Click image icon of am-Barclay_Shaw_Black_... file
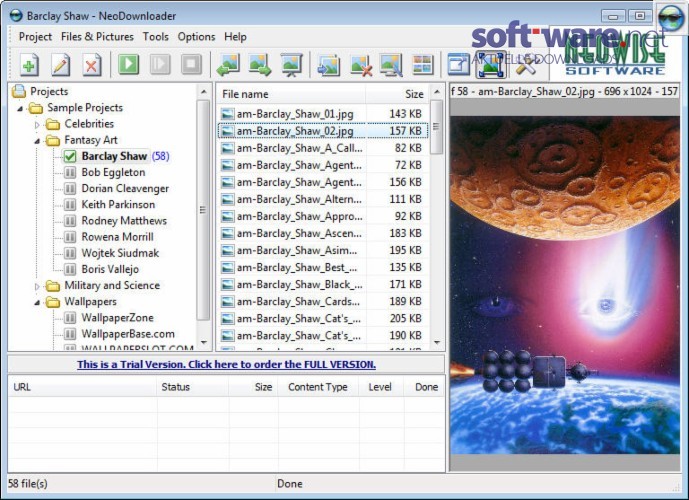689x500 pixels. pos(228,284)
